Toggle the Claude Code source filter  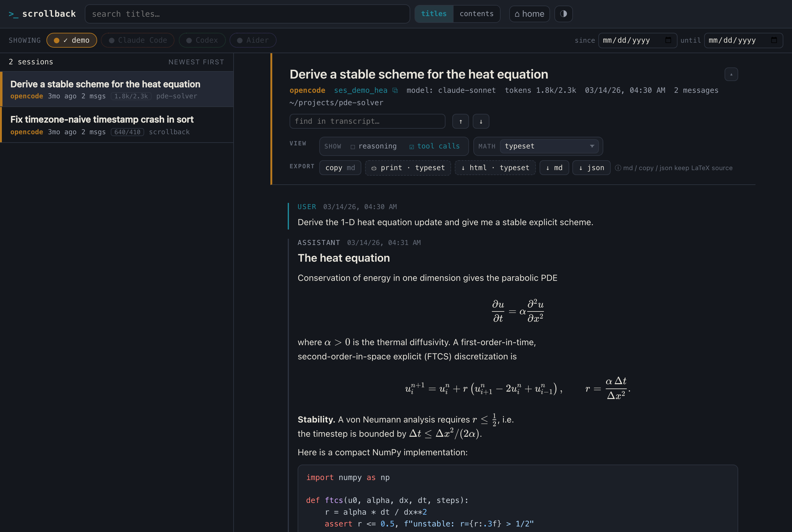137,41
